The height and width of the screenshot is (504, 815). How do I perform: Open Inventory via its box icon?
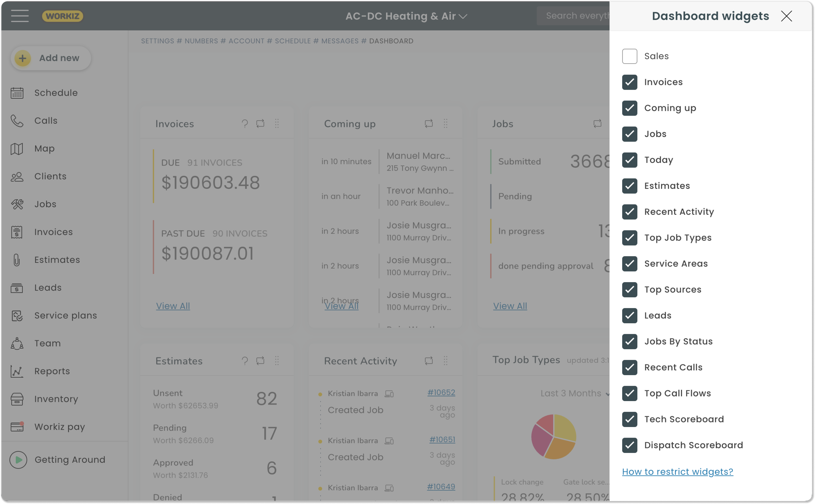[x=17, y=399]
